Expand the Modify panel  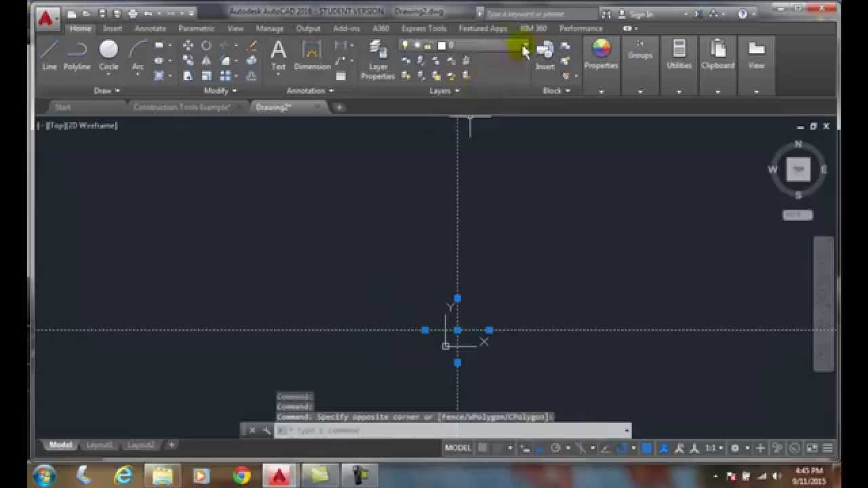(x=220, y=90)
